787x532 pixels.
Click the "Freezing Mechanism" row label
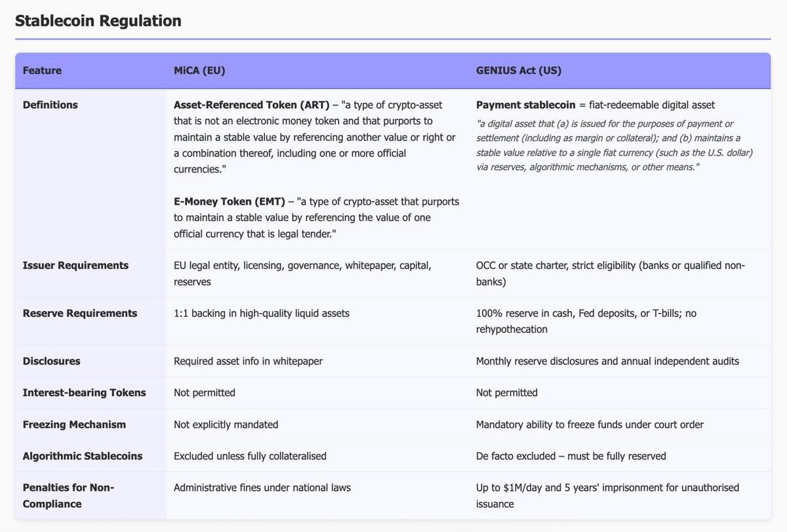coord(74,424)
